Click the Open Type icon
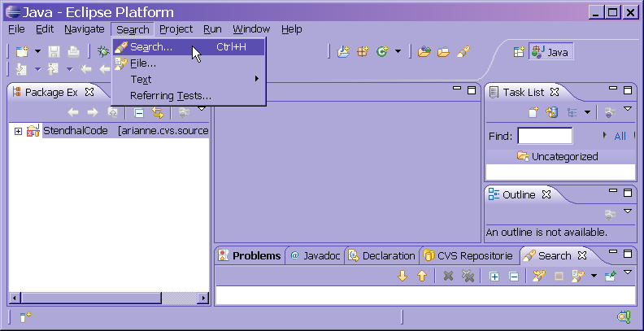 (x=424, y=52)
